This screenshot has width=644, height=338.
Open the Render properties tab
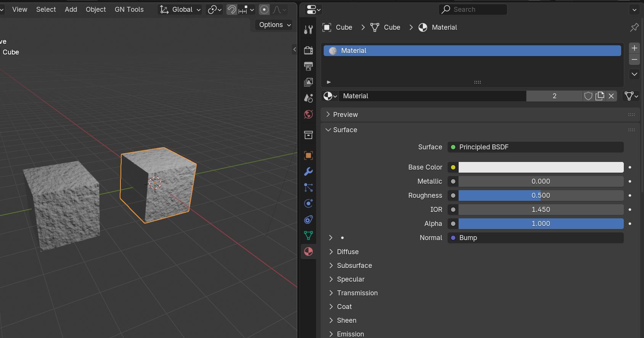(308, 50)
